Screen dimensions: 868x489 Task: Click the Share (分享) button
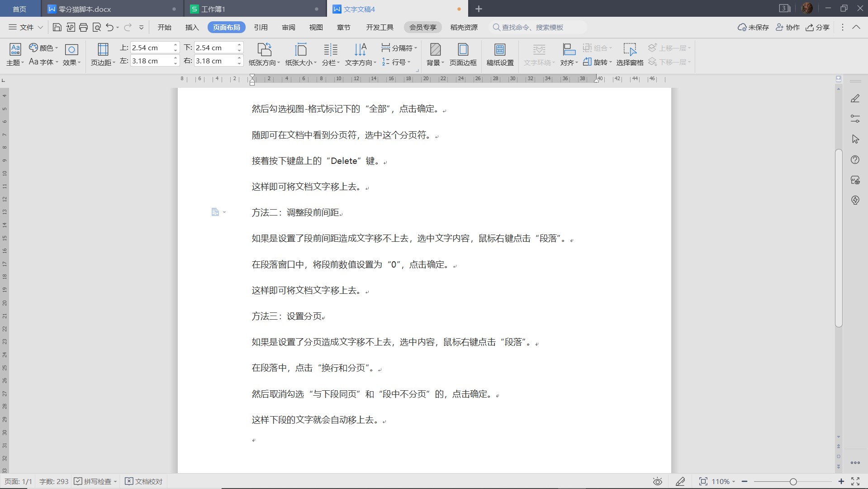click(x=817, y=27)
